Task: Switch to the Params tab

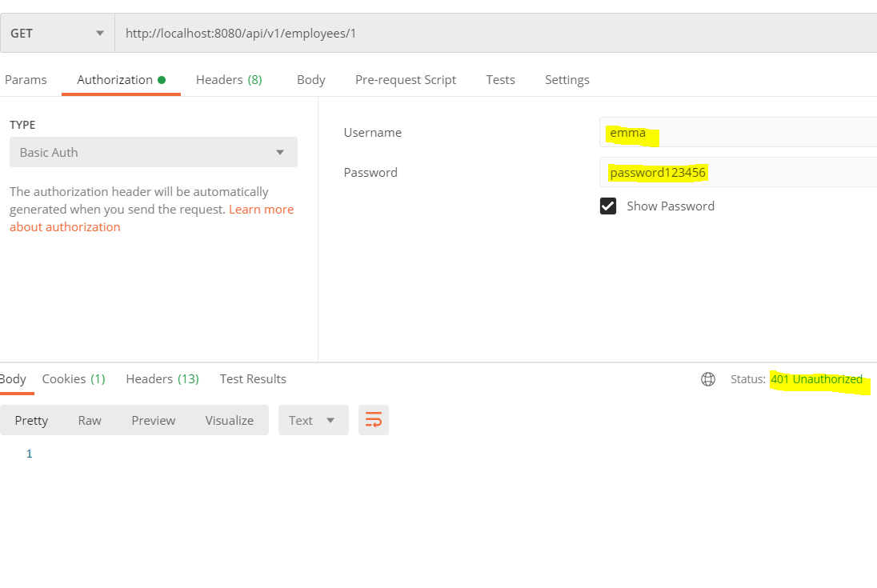Action: pyautogui.click(x=26, y=80)
